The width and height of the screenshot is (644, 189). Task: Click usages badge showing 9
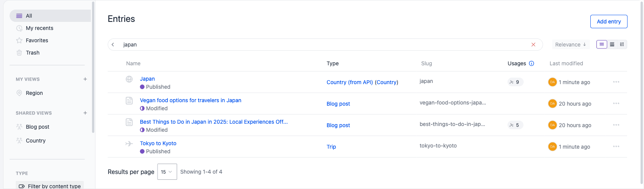(516, 82)
